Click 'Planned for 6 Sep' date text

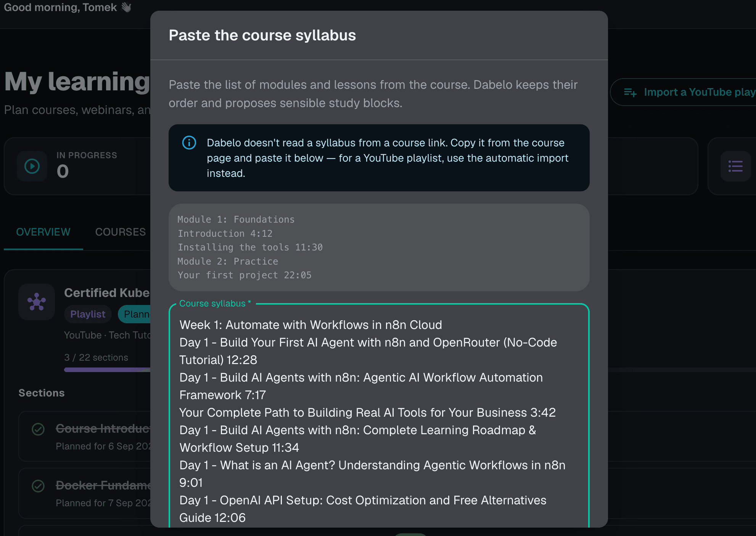pyautogui.click(x=103, y=446)
